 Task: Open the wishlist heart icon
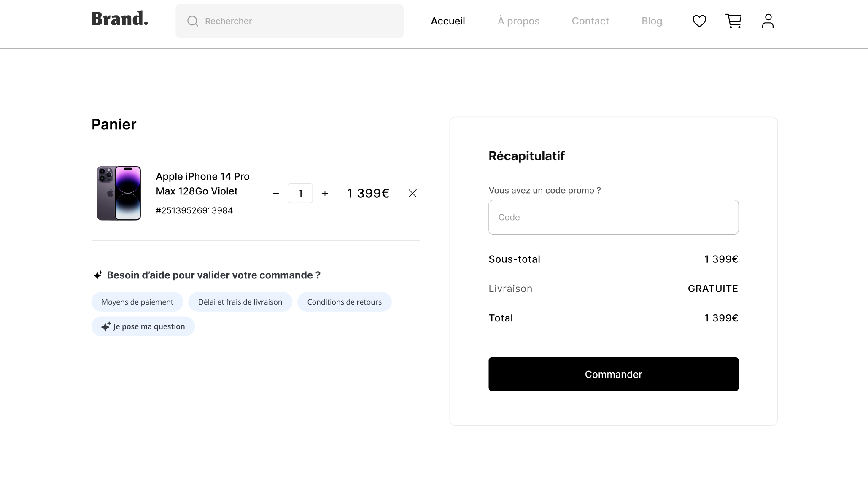699,21
